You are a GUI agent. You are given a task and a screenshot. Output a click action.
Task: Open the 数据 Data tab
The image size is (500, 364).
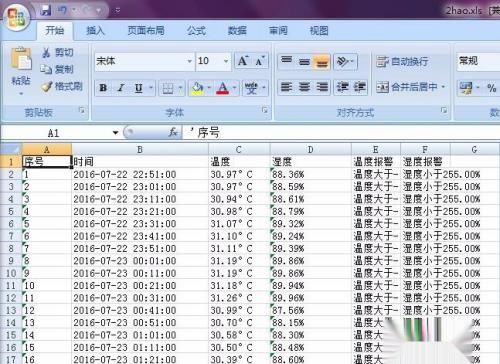point(237,31)
